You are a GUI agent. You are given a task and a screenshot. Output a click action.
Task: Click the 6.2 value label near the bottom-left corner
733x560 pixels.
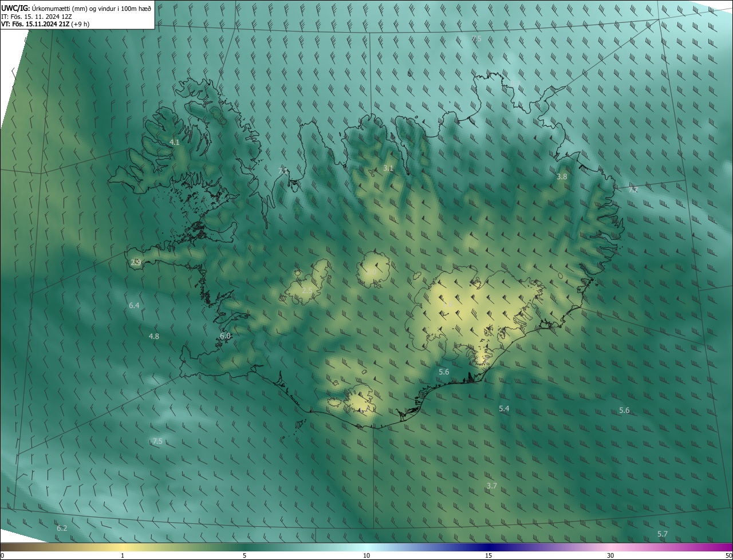(62, 529)
